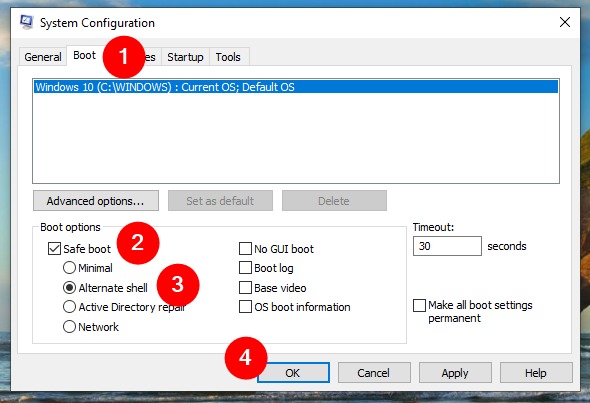Open Help for System Configuration
590x403 pixels.
(x=536, y=373)
